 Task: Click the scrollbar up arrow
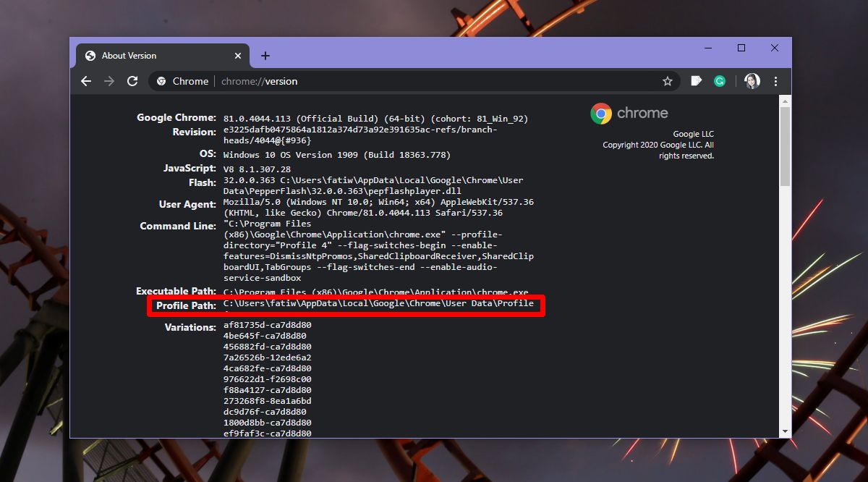click(785, 101)
